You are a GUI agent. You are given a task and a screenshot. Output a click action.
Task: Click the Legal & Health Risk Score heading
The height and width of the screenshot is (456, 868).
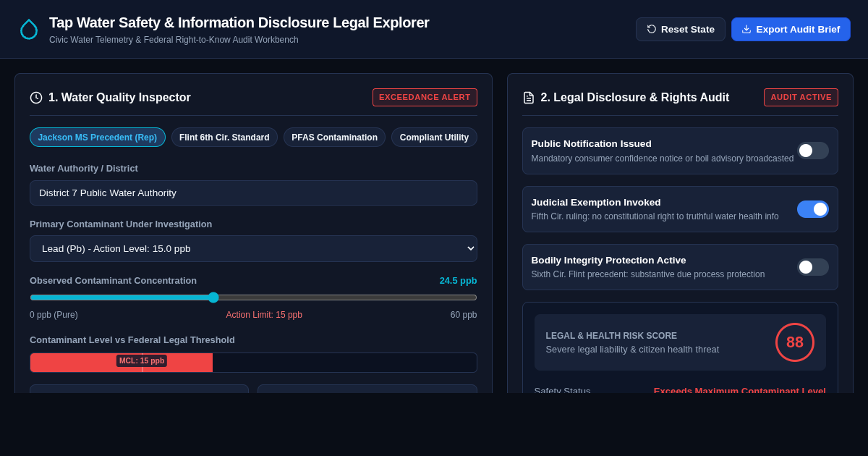coord(611,336)
